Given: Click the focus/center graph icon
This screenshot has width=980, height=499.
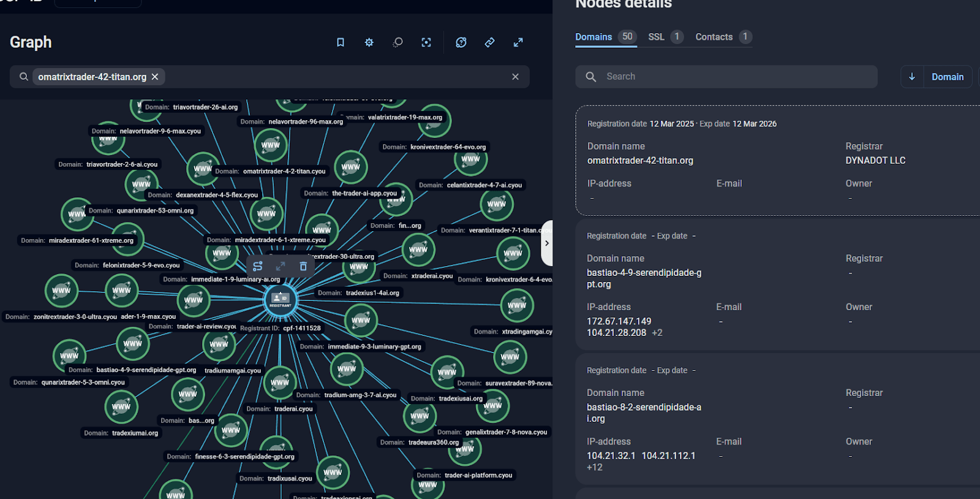Looking at the screenshot, I should pos(426,42).
